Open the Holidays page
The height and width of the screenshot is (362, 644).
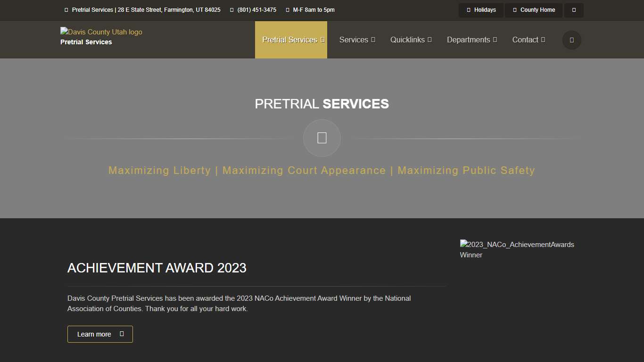pyautogui.click(x=481, y=10)
